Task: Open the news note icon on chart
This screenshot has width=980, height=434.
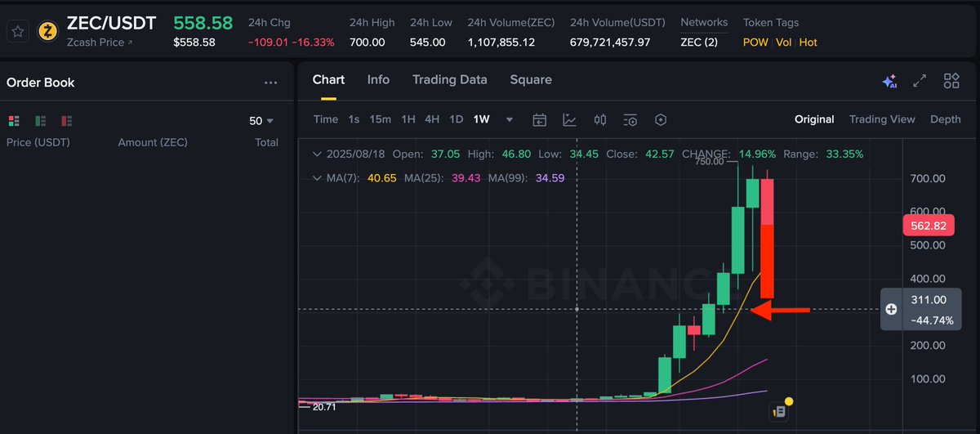Action: point(780,411)
